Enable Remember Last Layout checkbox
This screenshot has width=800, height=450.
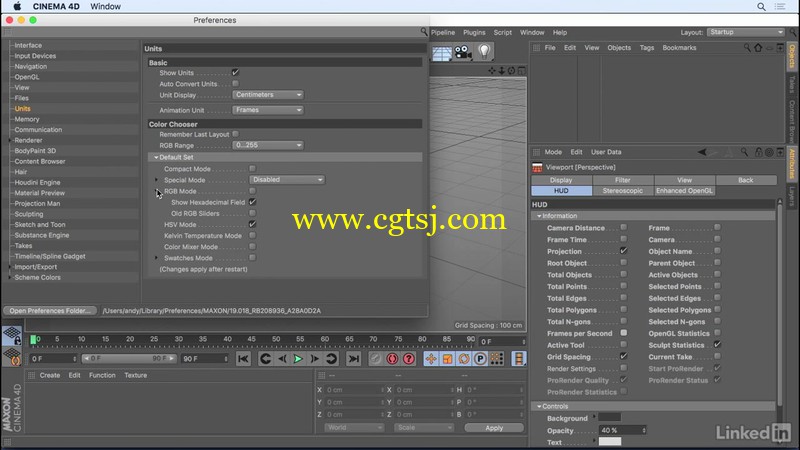click(x=235, y=134)
